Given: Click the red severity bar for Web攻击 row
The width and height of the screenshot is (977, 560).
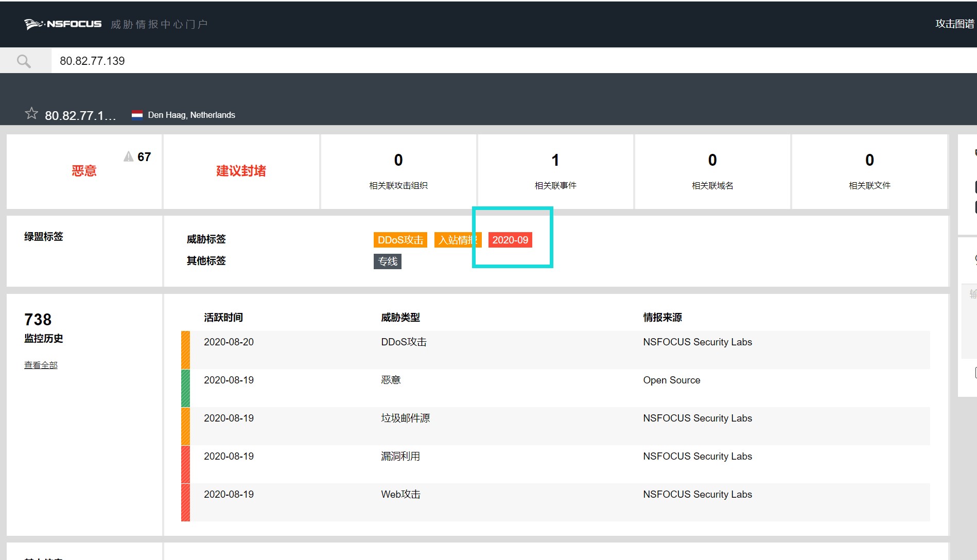Looking at the screenshot, I should point(185,502).
